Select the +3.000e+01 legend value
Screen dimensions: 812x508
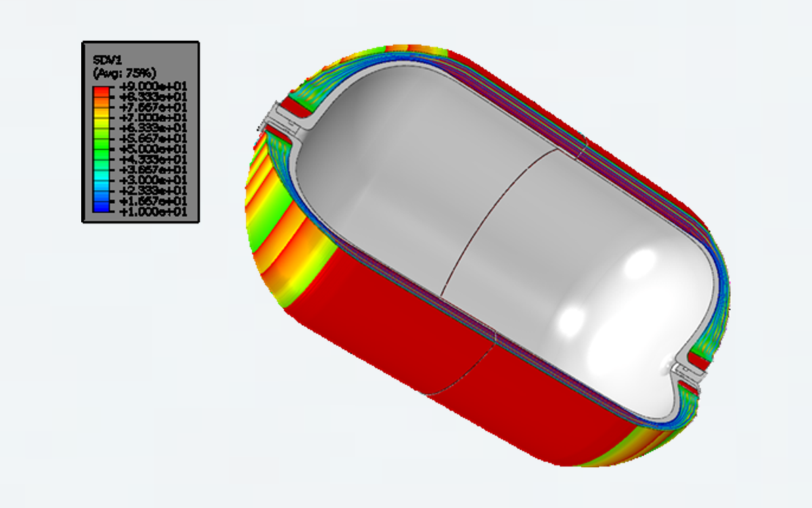point(152,179)
